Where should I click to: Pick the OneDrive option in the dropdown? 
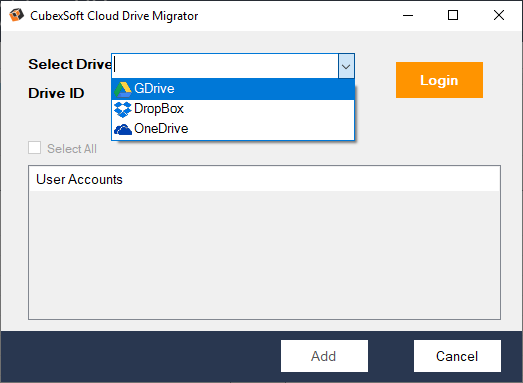(x=233, y=129)
